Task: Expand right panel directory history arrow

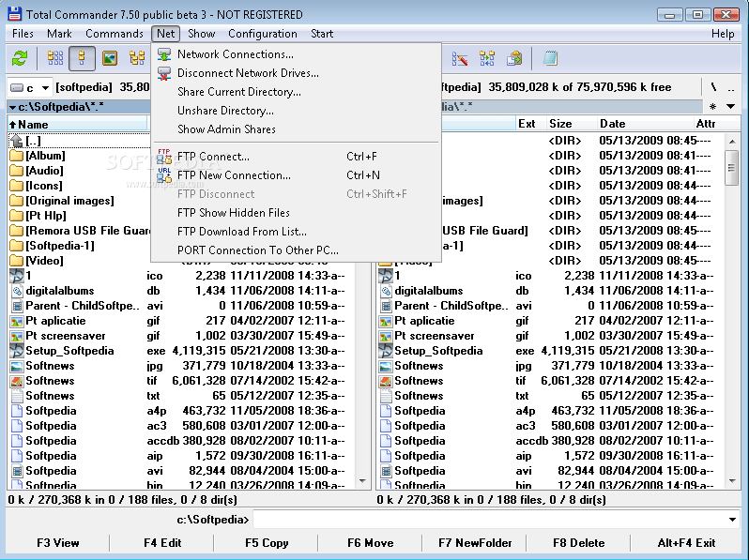Action: pyautogui.click(x=731, y=106)
